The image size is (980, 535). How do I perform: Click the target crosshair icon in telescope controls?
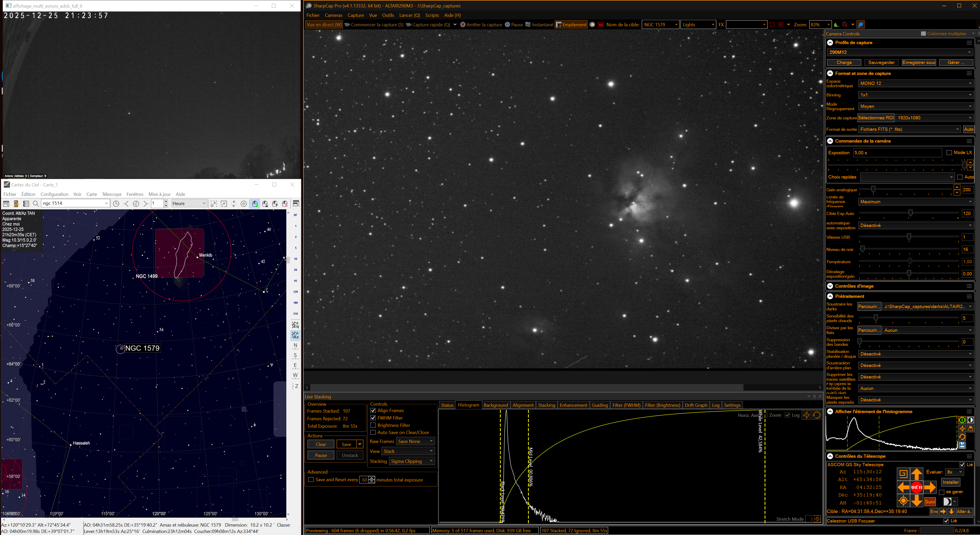[x=903, y=500]
